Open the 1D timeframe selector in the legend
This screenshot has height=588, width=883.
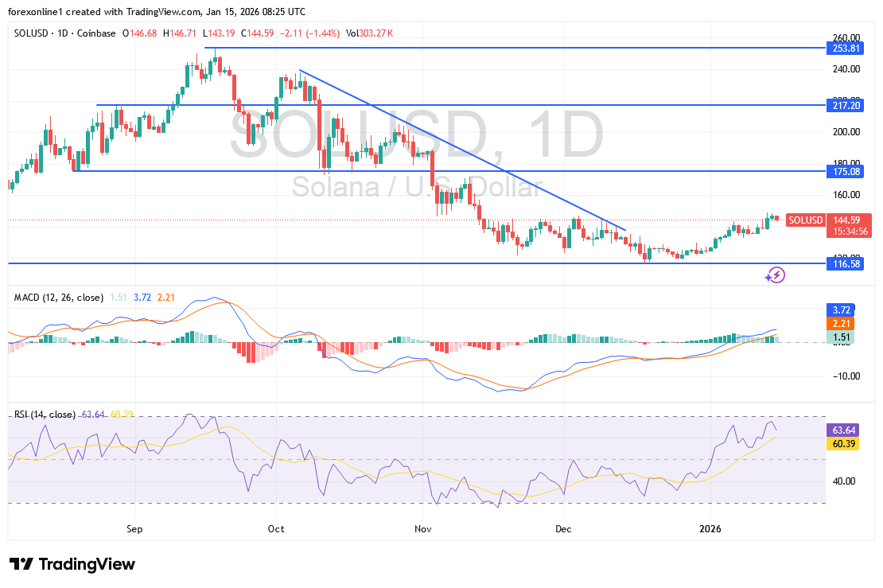point(64,33)
